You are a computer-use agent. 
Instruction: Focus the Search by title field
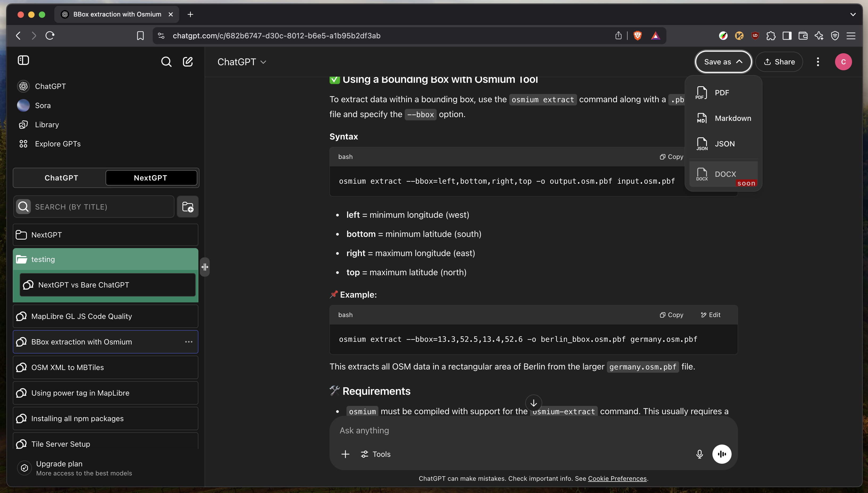tap(94, 207)
